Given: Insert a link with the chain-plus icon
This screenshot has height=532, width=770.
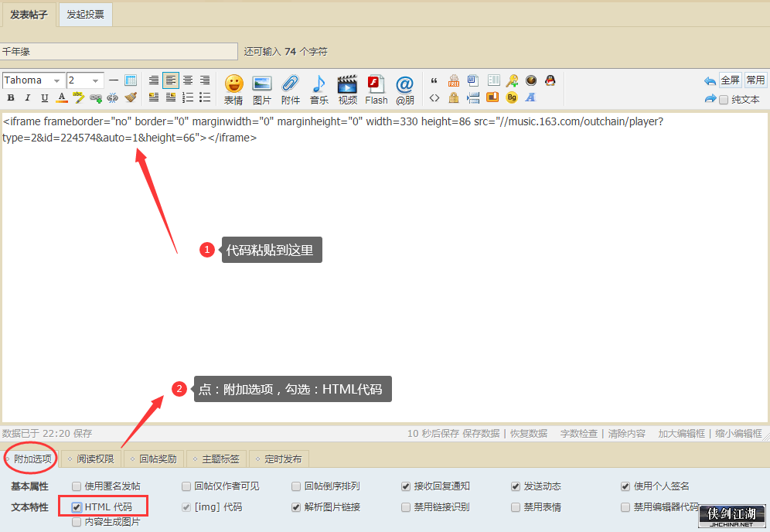Looking at the screenshot, I should tap(96, 97).
